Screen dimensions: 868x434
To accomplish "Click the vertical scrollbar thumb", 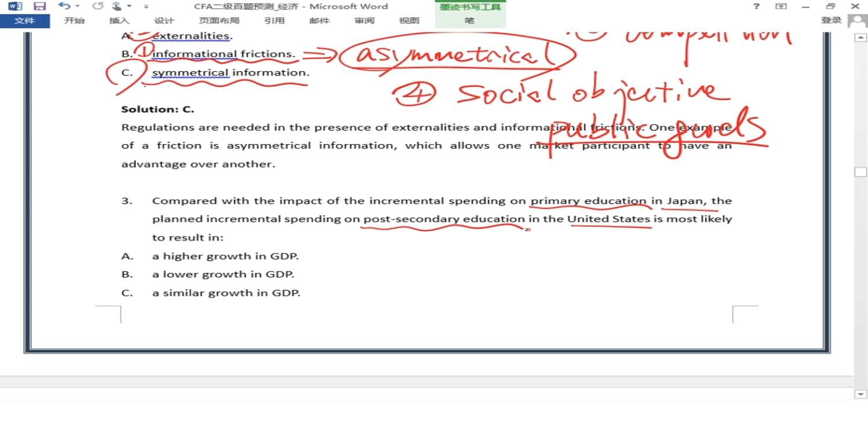I will click(860, 172).
